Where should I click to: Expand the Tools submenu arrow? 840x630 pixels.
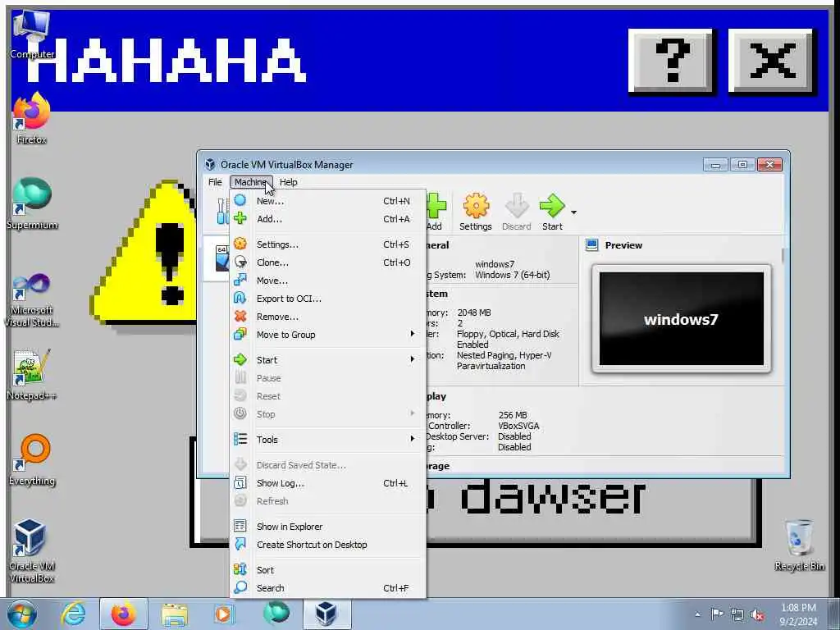[x=412, y=439]
